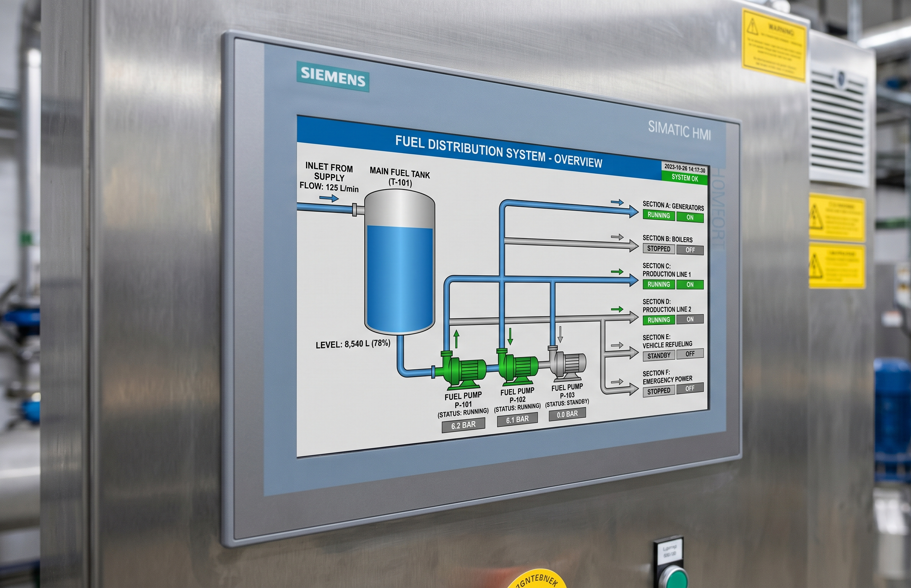Tap the large Section D grey arrowhead

click(633, 317)
